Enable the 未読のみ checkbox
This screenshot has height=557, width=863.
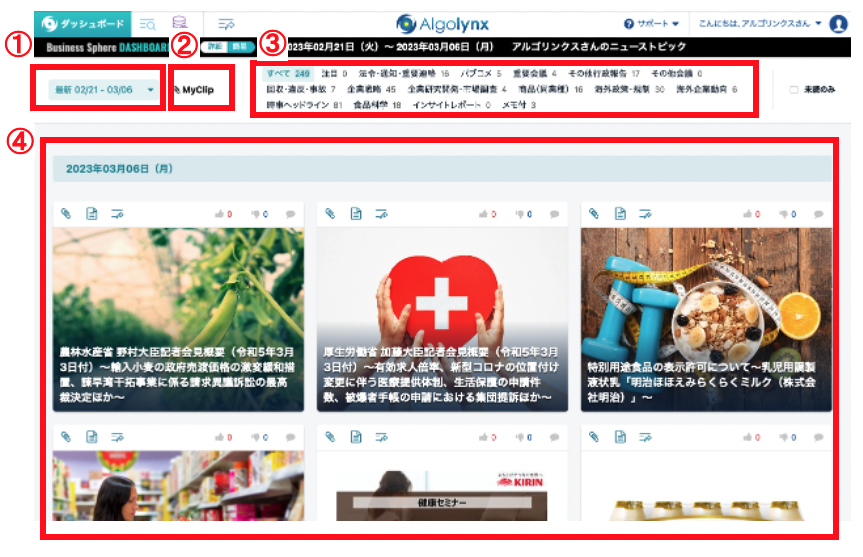(x=794, y=89)
